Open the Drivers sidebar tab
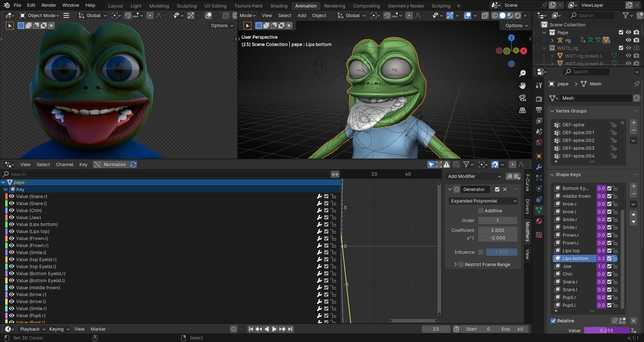 (528, 207)
